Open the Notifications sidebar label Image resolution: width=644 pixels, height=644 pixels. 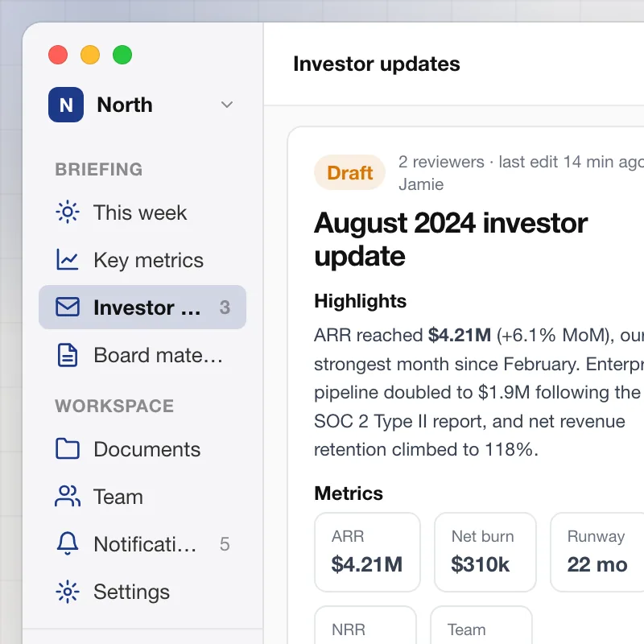145,544
